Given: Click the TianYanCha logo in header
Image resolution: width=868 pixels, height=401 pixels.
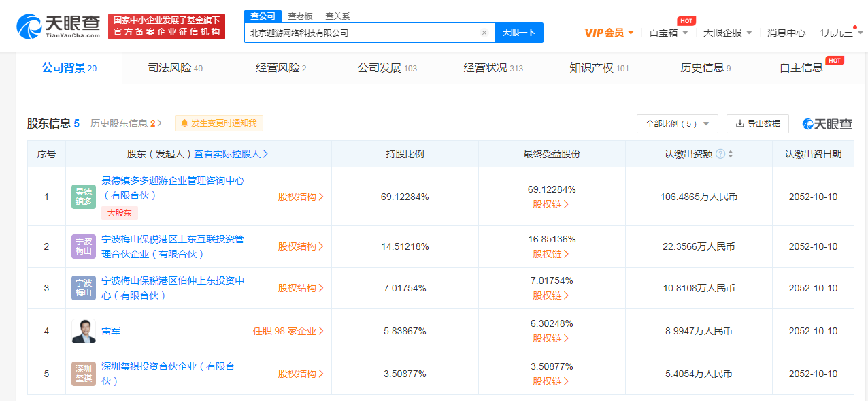Looking at the screenshot, I should 59,26.
